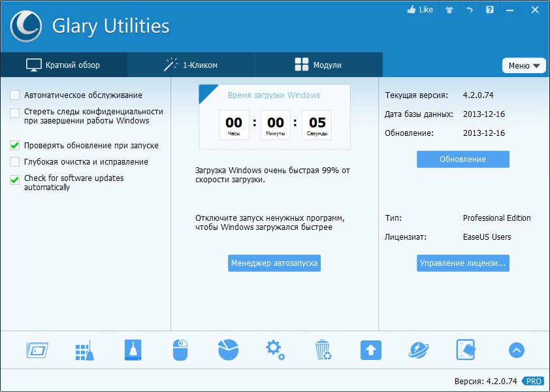
Task: Open the skin shirt icon in title bar
Action: pyautogui.click(x=449, y=10)
